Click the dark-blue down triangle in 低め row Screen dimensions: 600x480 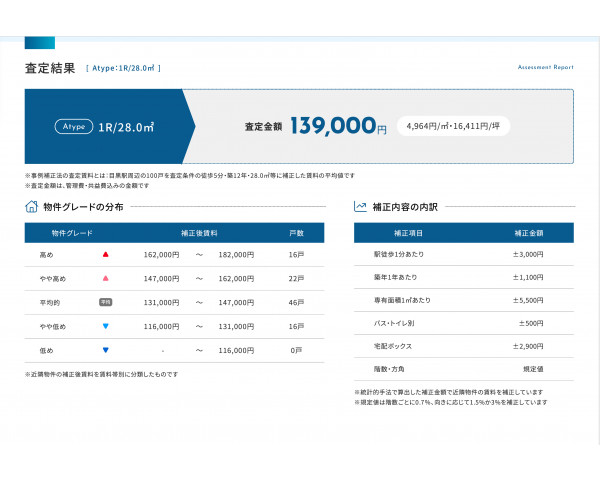106,350
